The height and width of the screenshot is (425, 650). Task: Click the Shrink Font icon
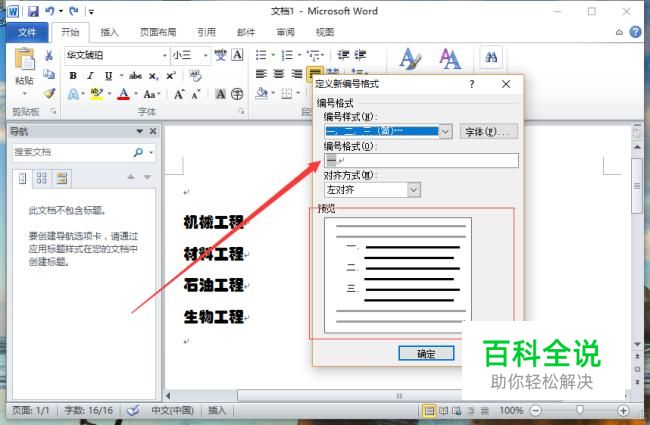point(196,94)
